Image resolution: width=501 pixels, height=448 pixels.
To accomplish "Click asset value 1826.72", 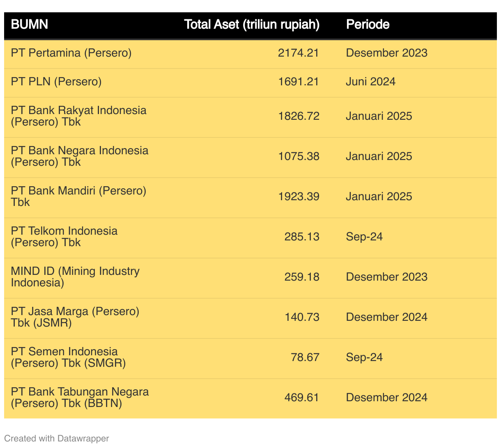I will point(299,116).
